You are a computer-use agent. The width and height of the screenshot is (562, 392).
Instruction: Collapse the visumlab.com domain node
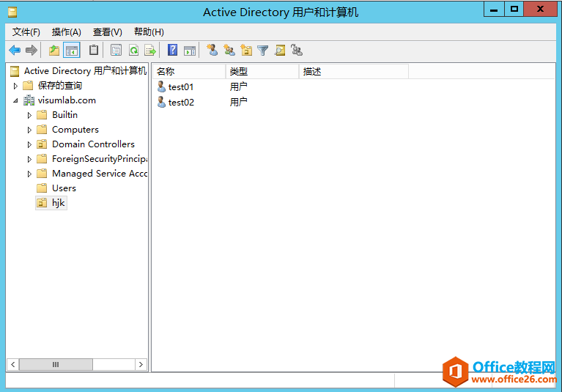15,100
